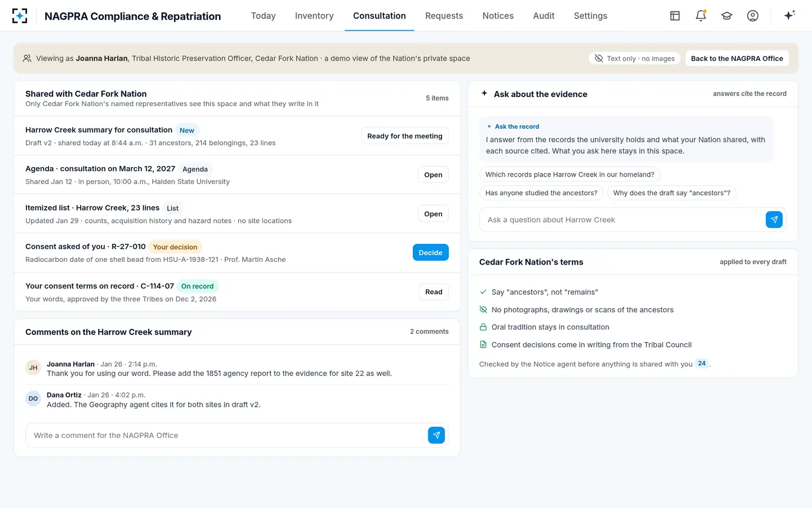Open the notifications bell
Image resolution: width=812 pixels, height=508 pixels.
pyautogui.click(x=701, y=16)
